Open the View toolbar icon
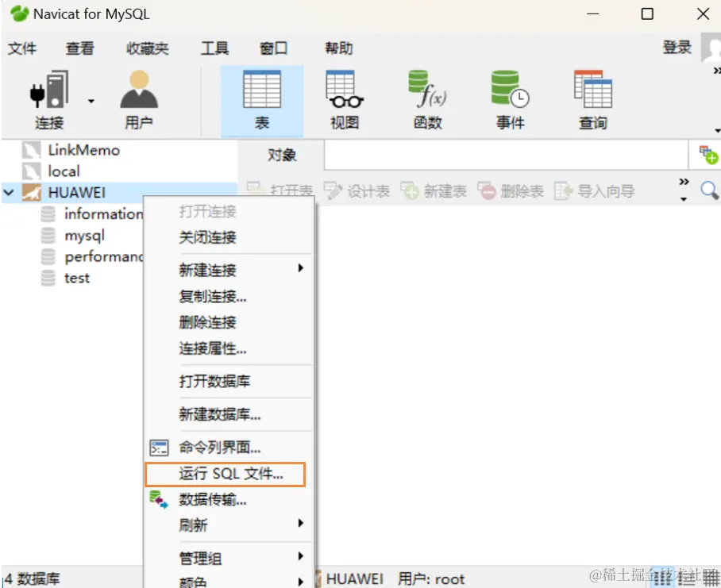This screenshot has height=588, width=721. coord(345,100)
